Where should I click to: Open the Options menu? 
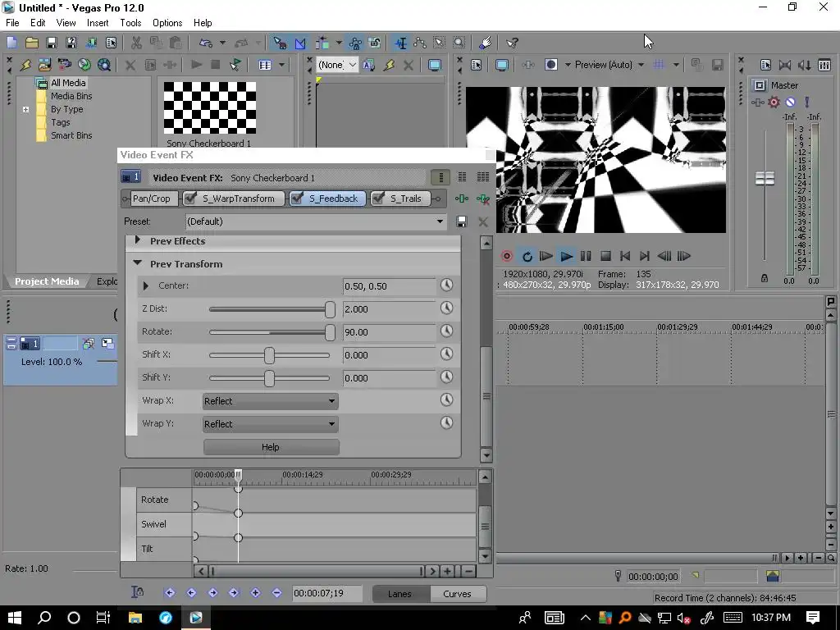167,23
